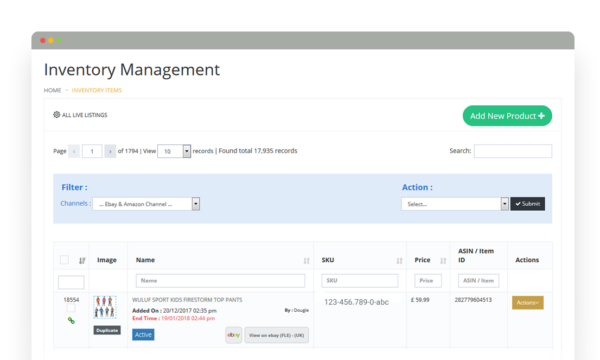Sort by the Price column arrows

443,261
